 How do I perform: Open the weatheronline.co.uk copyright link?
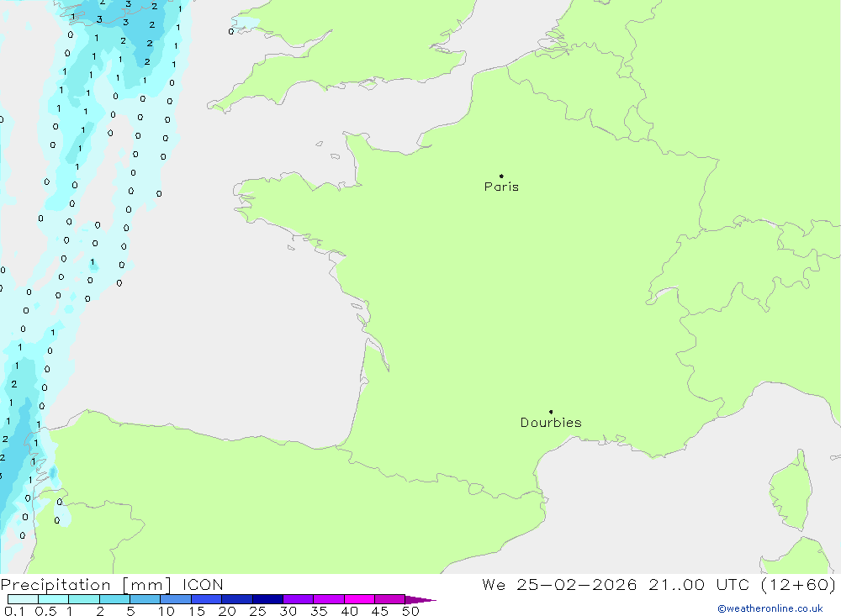click(x=770, y=608)
